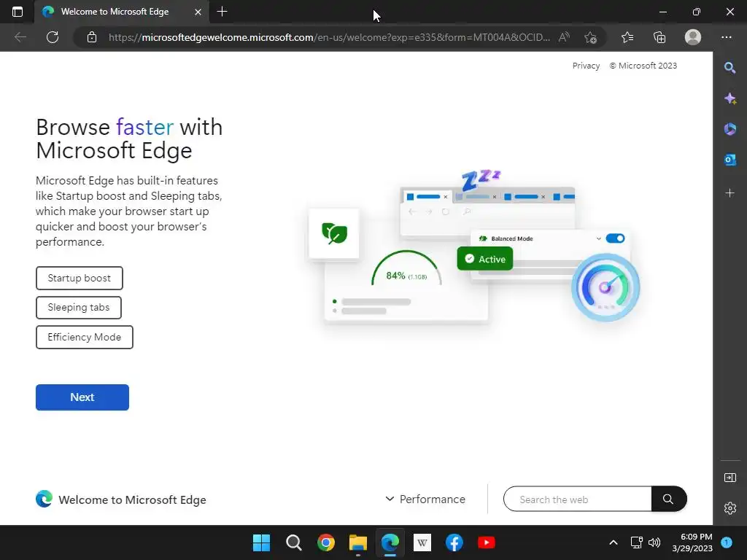Expand the Performance dropdown
Image resolution: width=747 pixels, height=560 pixels.
pos(425,499)
